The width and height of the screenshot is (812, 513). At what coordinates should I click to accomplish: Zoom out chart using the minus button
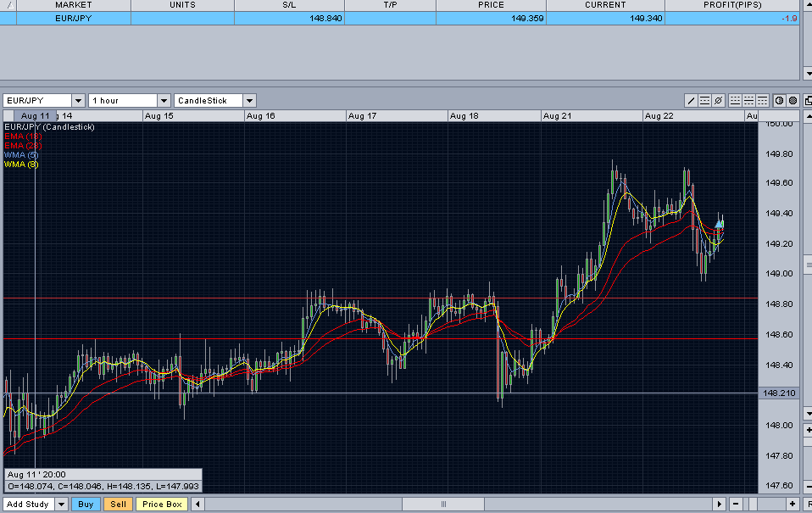click(736, 504)
